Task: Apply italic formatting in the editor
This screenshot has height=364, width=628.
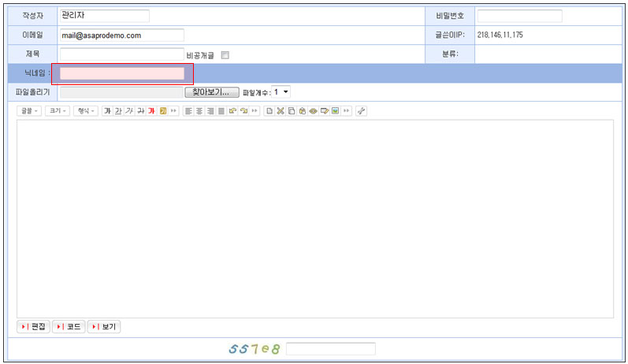Action: 129,111
